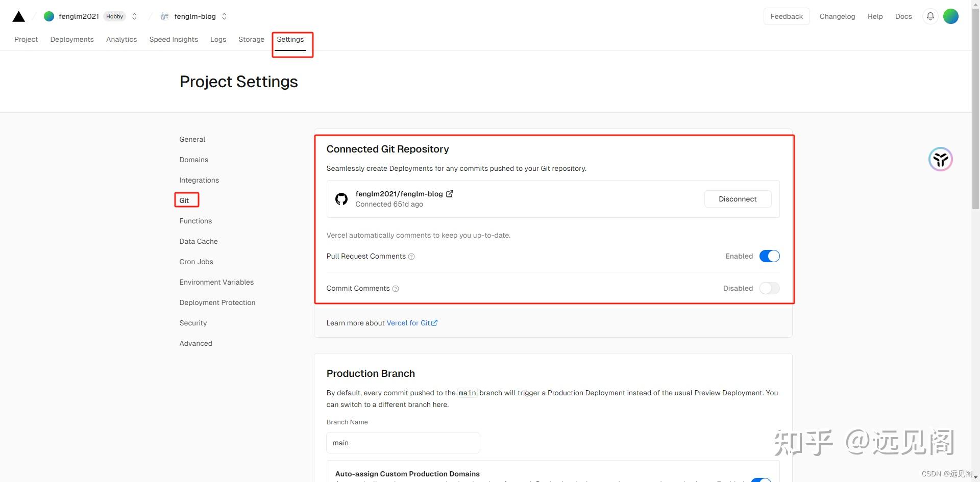Disable the Pull Request Comments toggle

[769, 256]
